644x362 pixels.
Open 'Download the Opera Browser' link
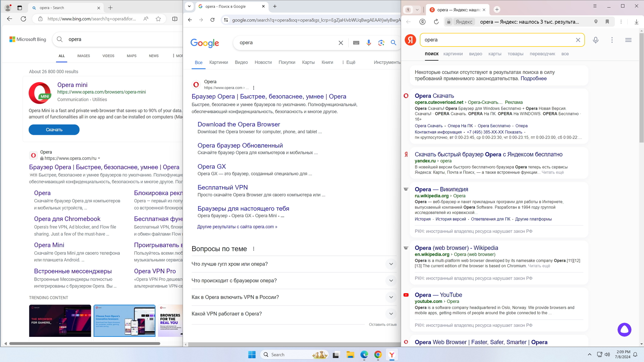click(238, 124)
